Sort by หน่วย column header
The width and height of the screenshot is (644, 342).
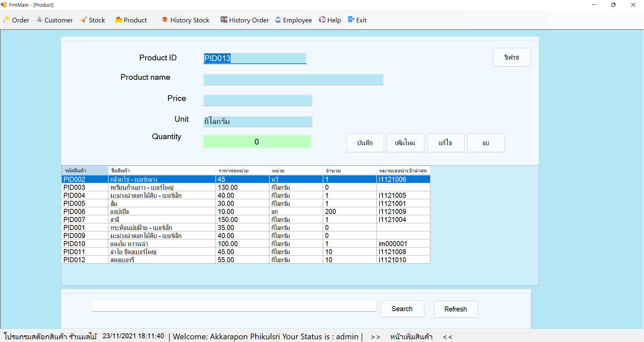pos(296,170)
